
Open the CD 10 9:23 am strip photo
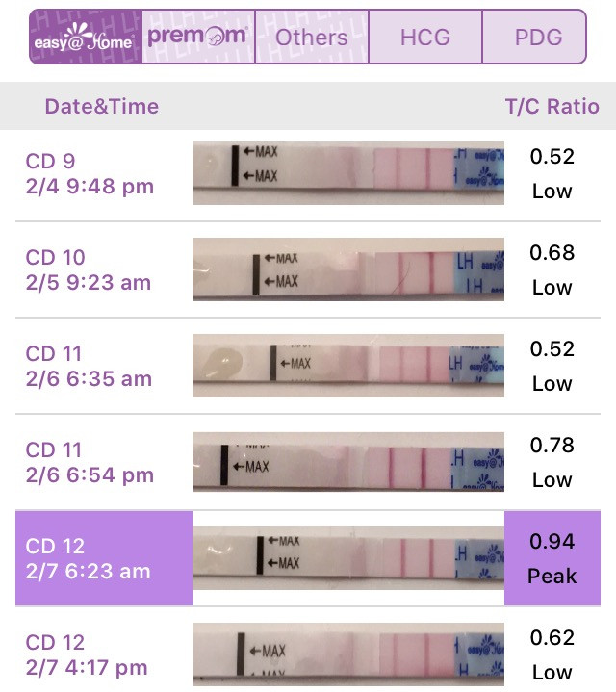pos(348,269)
